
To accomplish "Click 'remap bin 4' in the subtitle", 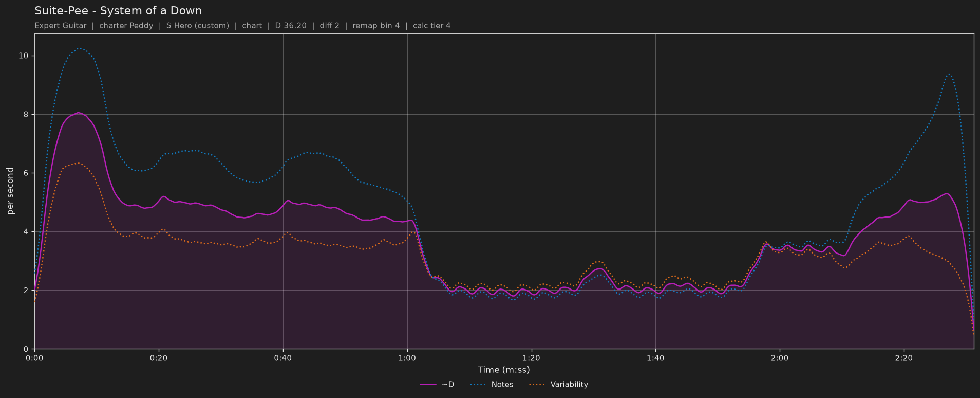I will click(376, 26).
